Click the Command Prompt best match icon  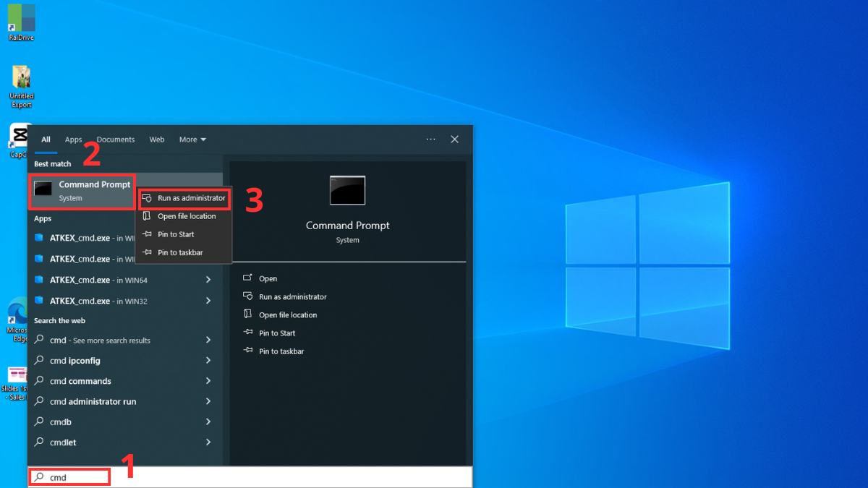[x=43, y=189]
